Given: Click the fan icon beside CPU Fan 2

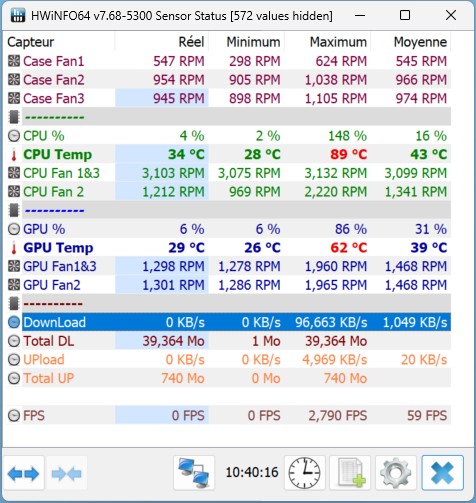Looking at the screenshot, I should [x=14, y=192].
